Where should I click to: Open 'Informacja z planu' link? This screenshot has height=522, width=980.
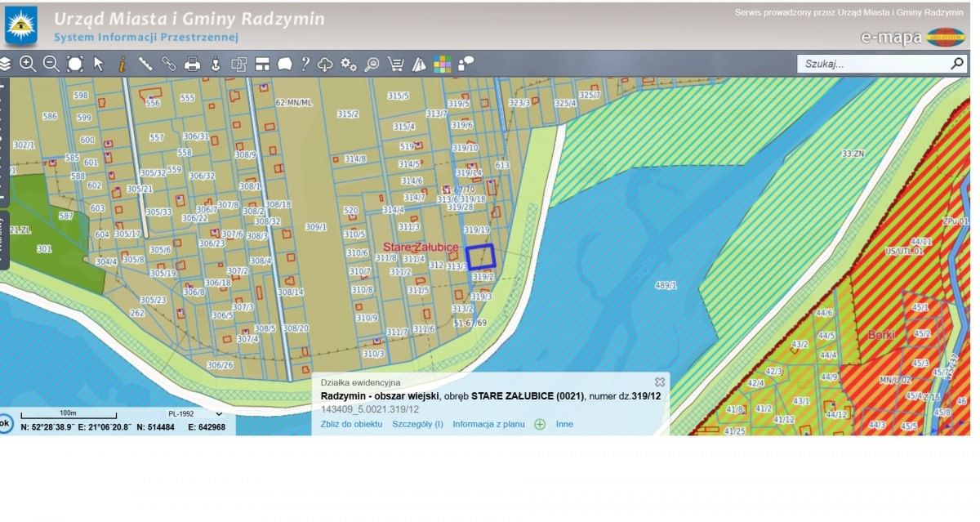click(x=488, y=424)
